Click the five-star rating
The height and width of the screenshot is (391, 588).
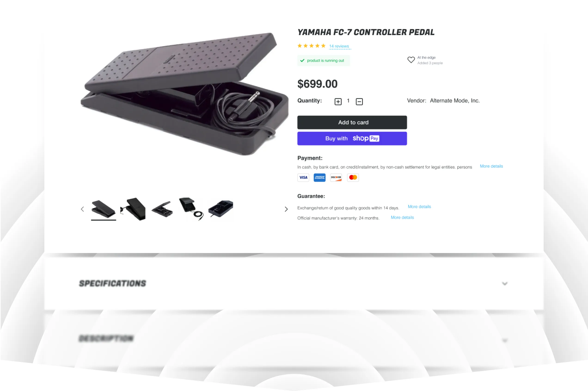pos(311,46)
